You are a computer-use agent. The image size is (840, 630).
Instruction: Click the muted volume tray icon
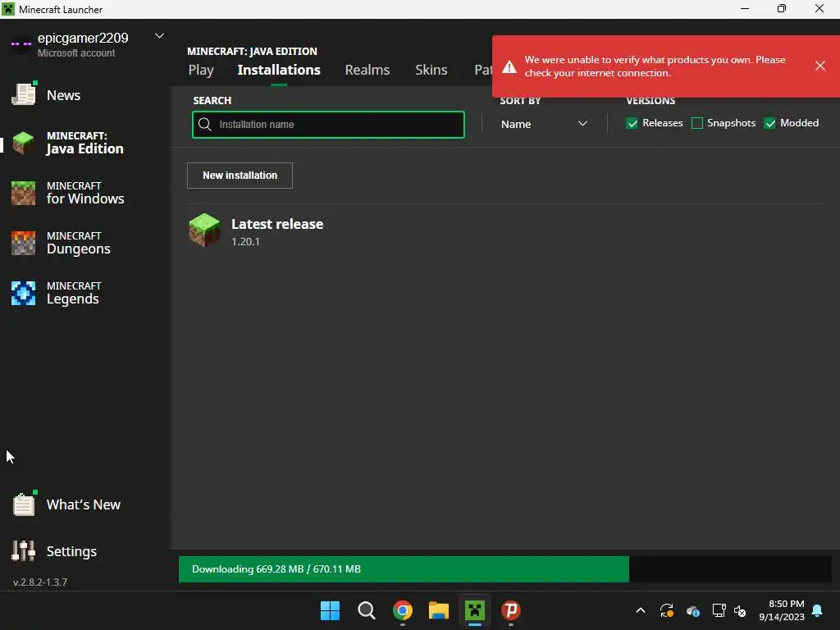click(741, 610)
